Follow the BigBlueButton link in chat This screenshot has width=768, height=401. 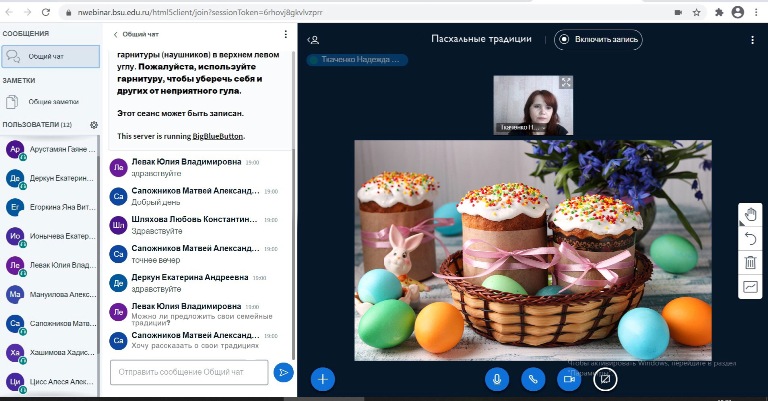pos(218,136)
